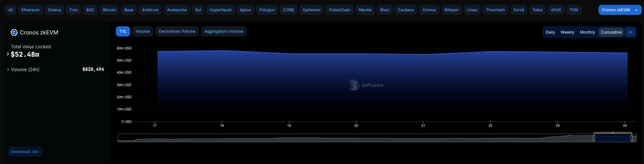View the Blast chain page
The width and height of the screenshot is (644, 164).
pos(385,10)
